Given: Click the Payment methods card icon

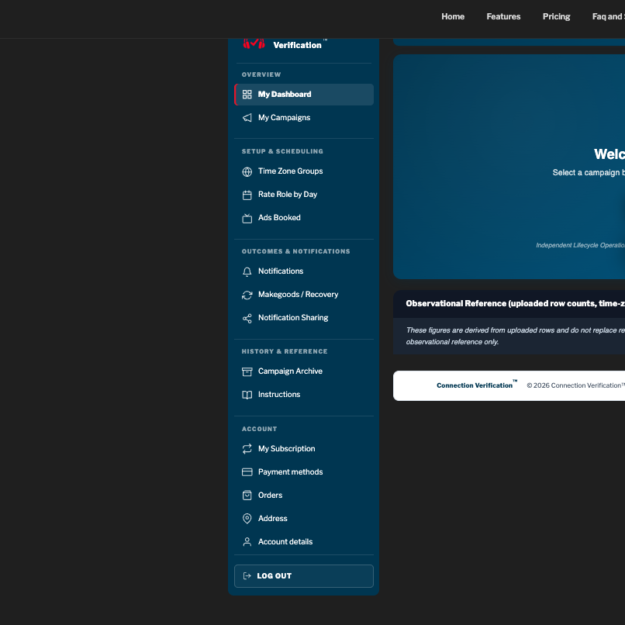Looking at the screenshot, I should click(x=247, y=472).
